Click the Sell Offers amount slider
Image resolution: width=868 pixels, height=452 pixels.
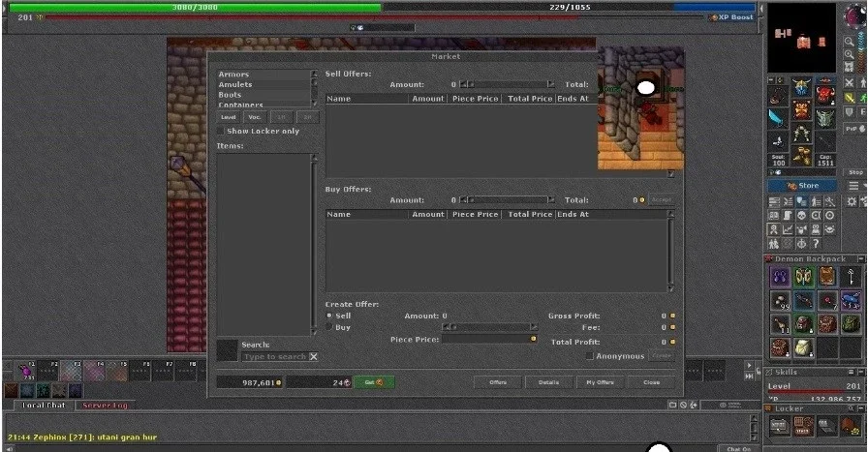click(x=507, y=84)
